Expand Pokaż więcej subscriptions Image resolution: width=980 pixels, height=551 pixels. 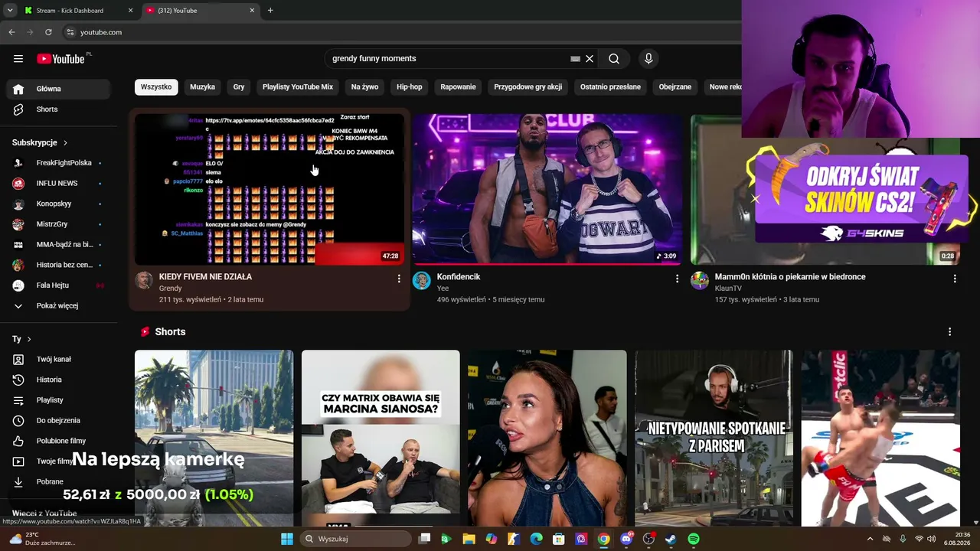coord(60,306)
